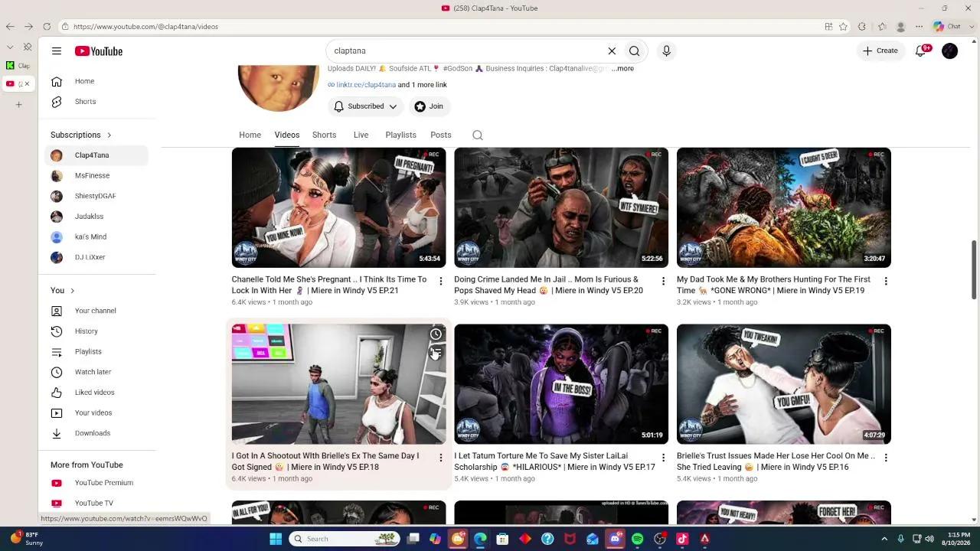Switch to the Posts tab

coord(440,135)
